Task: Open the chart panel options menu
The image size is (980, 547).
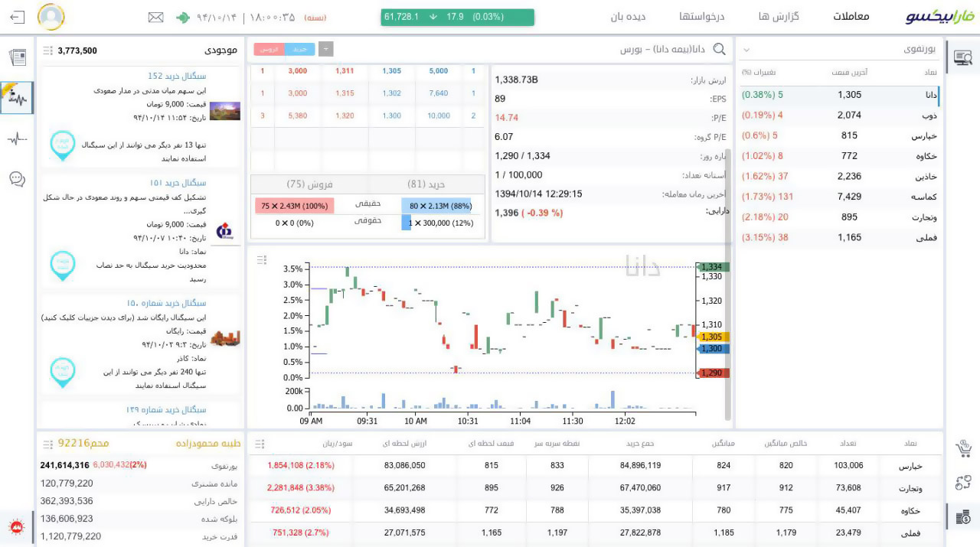Action: pos(262,260)
